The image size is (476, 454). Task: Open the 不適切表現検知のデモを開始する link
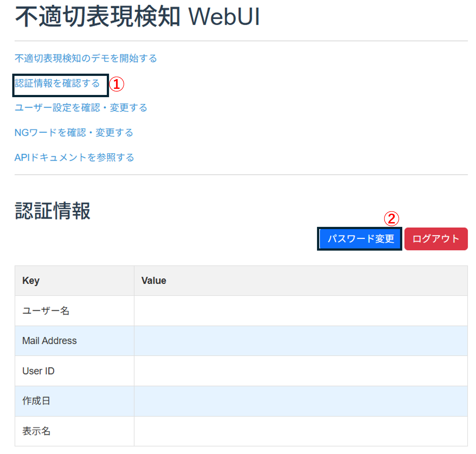pos(86,58)
